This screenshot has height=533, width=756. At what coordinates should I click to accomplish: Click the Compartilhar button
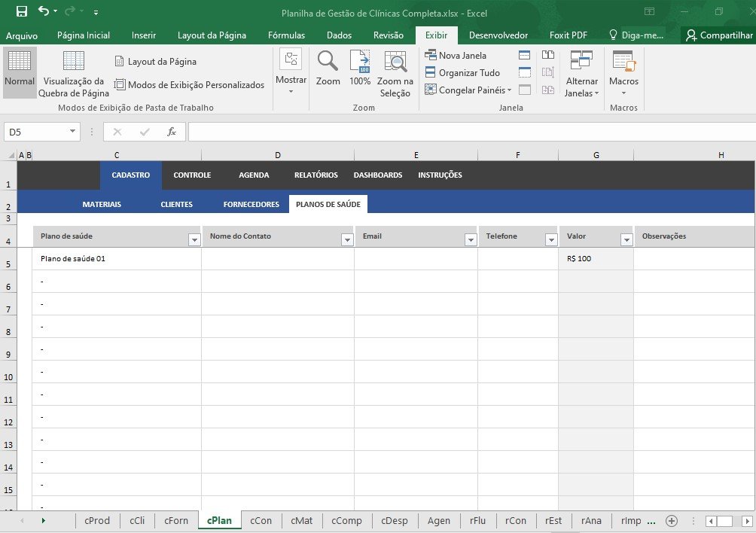[x=718, y=35]
